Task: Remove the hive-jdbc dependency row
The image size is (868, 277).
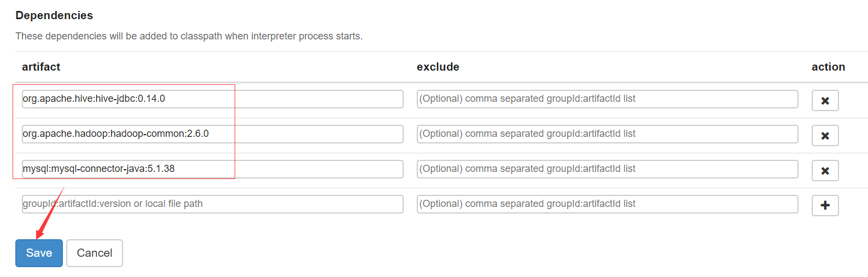Action: pyautogui.click(x=825, y=100)
